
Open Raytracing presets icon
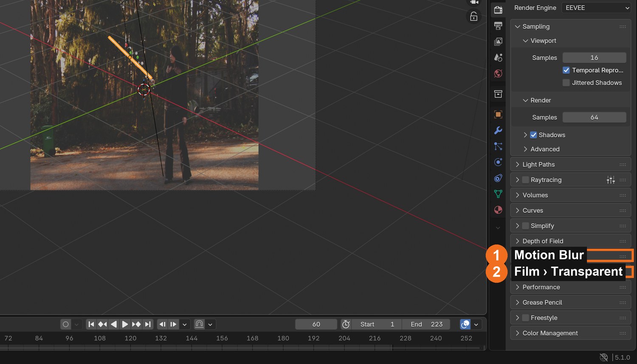tap(611, 180)
